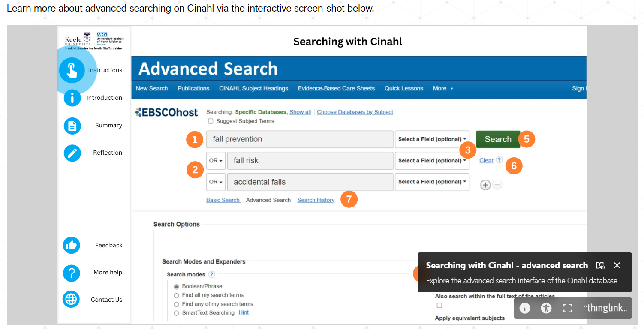The image size is (644, 330).
Task: Click hotspot 6 next to Clear link
Action: tap(514, 165)
